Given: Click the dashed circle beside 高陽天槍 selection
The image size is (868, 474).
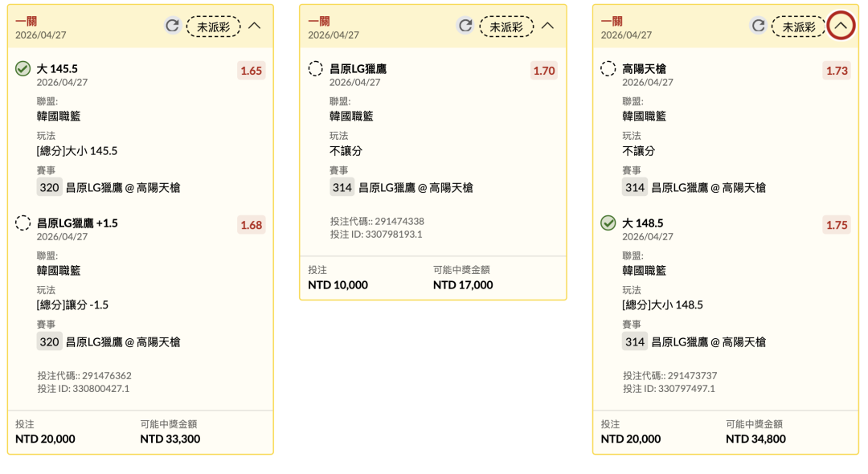Looking at the screenshot, I should coord(608,69).
